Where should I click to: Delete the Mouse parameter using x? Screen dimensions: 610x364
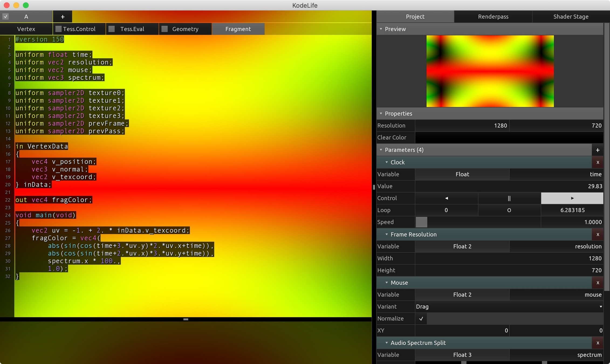coord(598,283)
